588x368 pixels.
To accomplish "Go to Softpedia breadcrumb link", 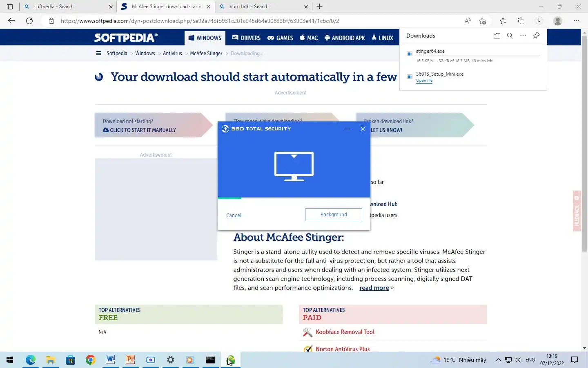I will pos(117,54).
